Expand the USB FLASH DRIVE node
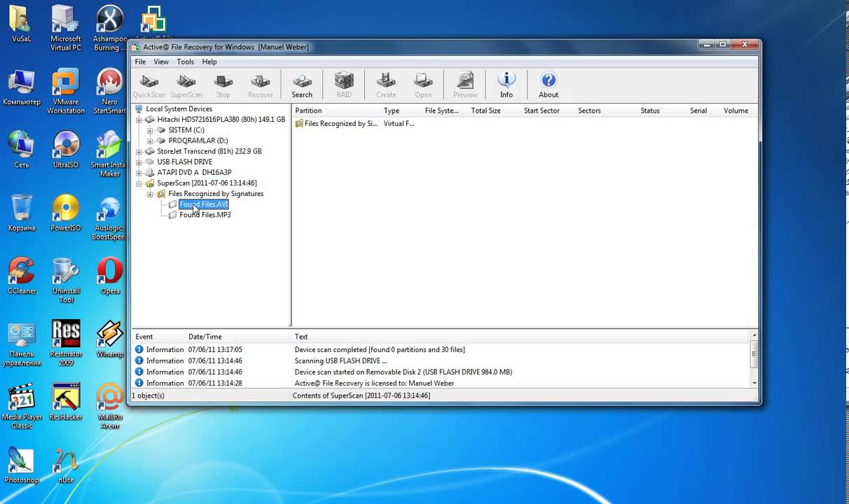The image size is (849, 504). pyautogui.click(x=139, y=162)
